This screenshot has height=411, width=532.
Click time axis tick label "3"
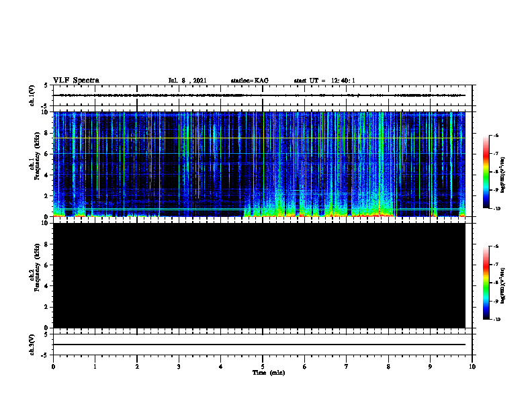tap(179, 367)
